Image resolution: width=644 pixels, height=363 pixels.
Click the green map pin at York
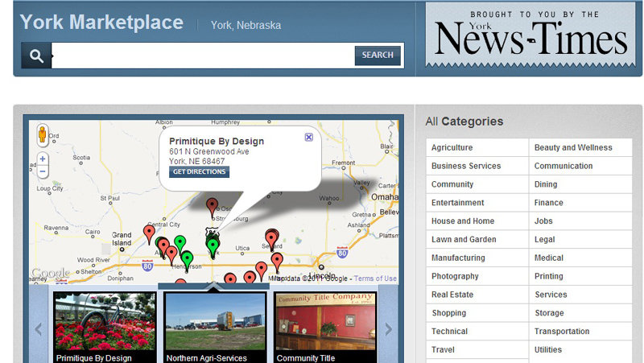pyautogui.click(x=213, y=248)
